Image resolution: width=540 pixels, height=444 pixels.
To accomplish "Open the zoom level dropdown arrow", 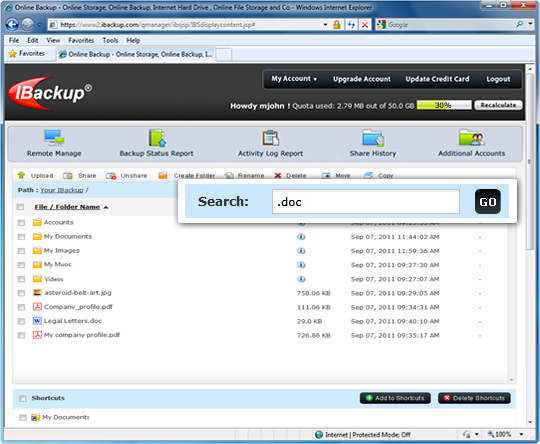I will point(521,434).
